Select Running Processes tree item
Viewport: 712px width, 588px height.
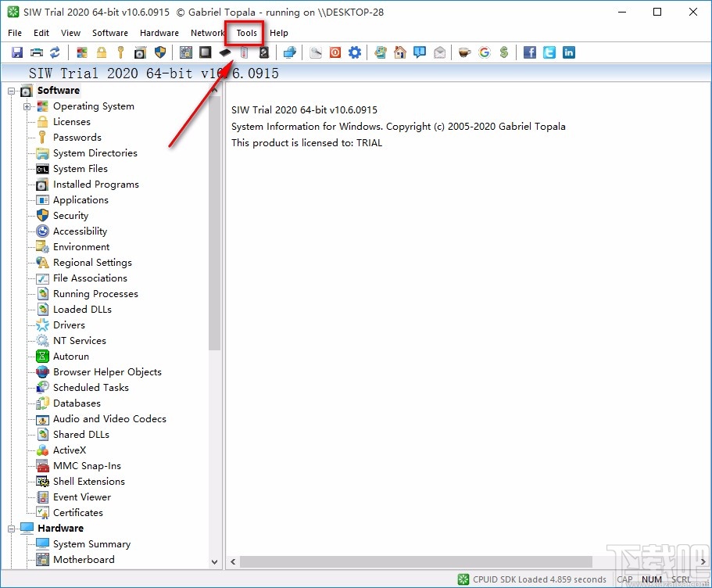[x=95, y=294]
